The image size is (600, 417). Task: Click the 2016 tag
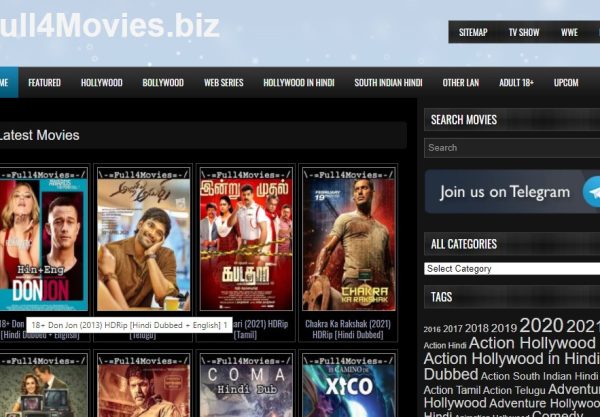[432, 329]
